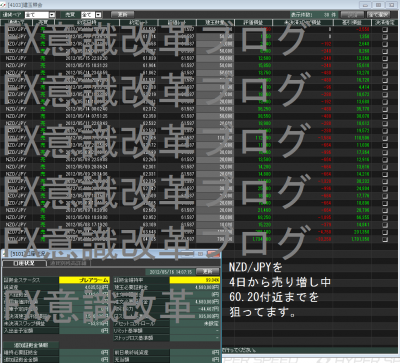The width and height of the screenshot is (400, 363).
Task: Click the 売 marker on the 2012/05/14 07:51:25 row
Action: [x=43, y=116]
